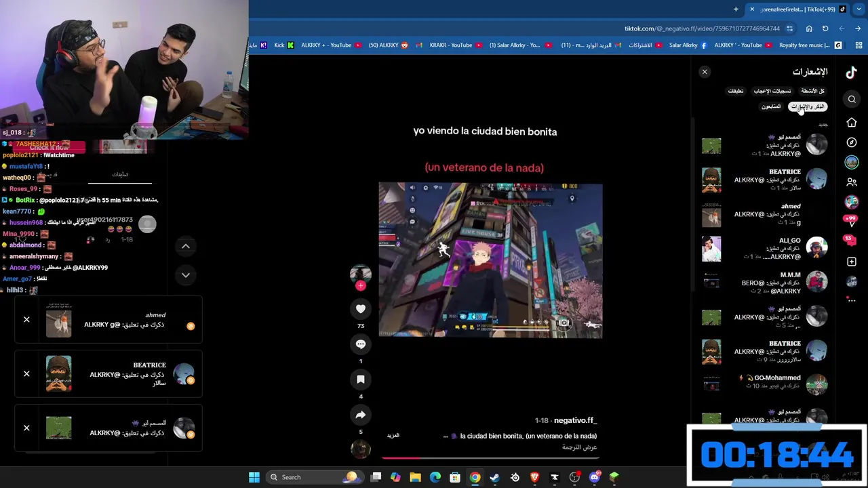Image resolution: width=868 pixels, height=488 pixels.
Task: Open the three-dots More menu in sidebar
Action: pyautogui.click(x=852, y=300)
